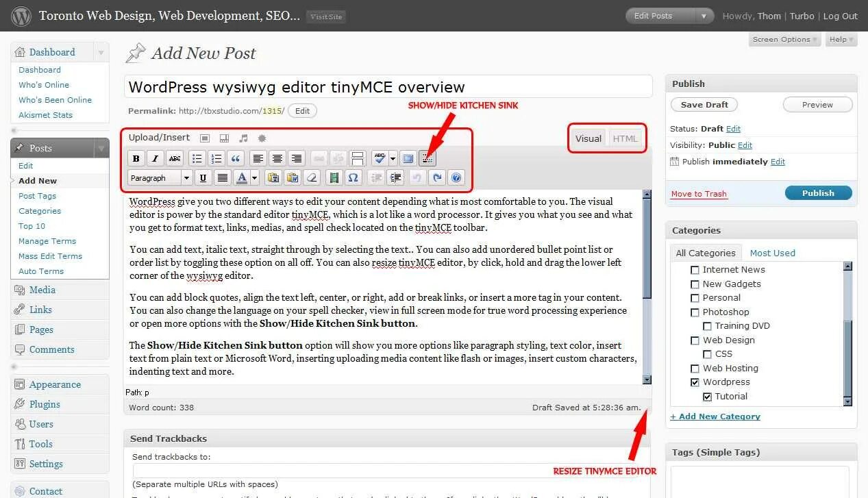Align text center
Image resolution: width=868 pixels, height=498 pixels.
coord(277,158)
